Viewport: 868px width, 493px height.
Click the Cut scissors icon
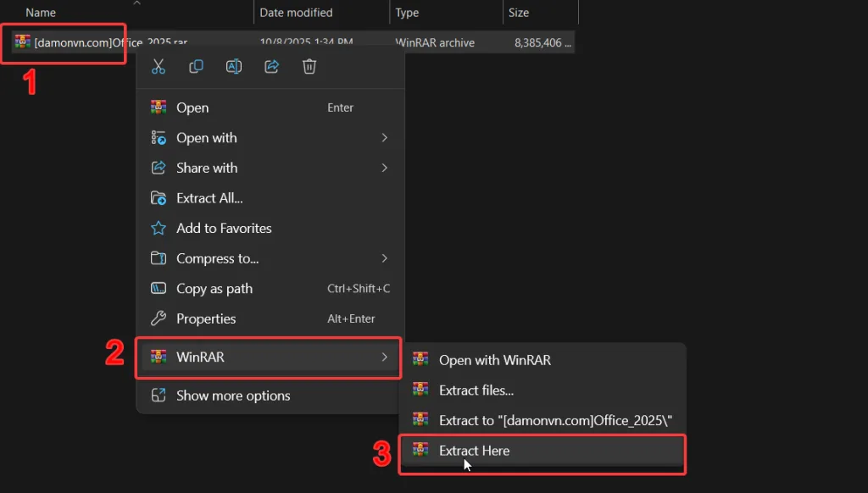tap(159, 67)
